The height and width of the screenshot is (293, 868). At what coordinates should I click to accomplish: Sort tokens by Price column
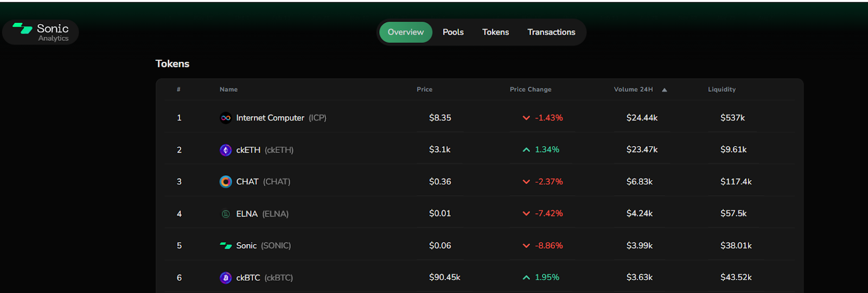(424, 90)
